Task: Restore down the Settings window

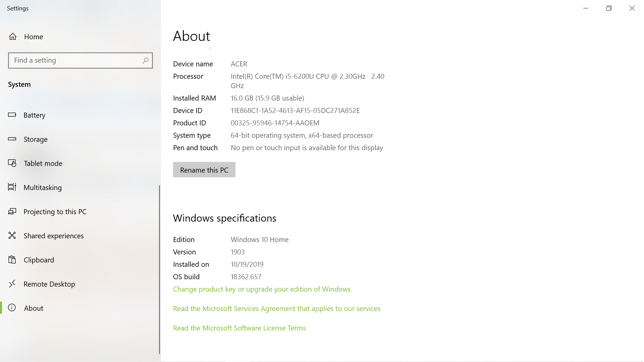Action: 609,8
